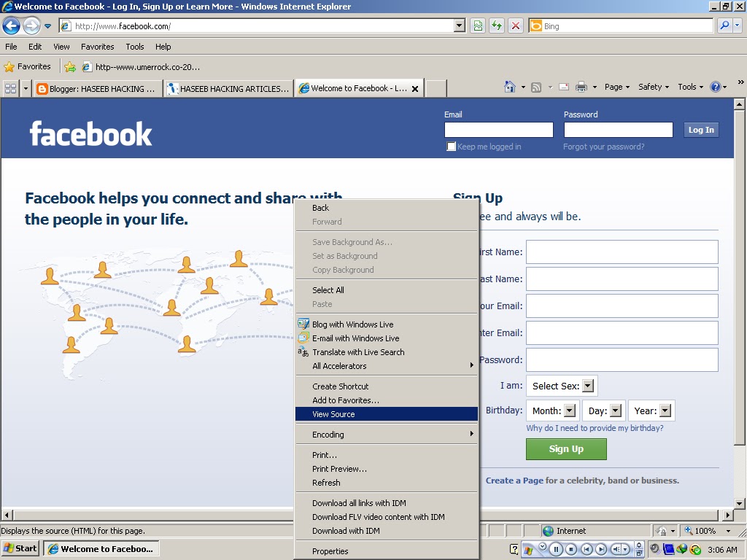This screenshot has width=747, height=560.
Task: Click the Forgot your password link
Action: (x=603, y=147)
